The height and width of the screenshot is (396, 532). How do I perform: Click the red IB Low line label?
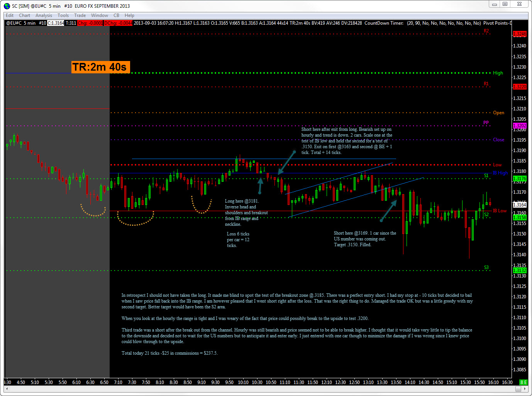[x=500, y=211]
